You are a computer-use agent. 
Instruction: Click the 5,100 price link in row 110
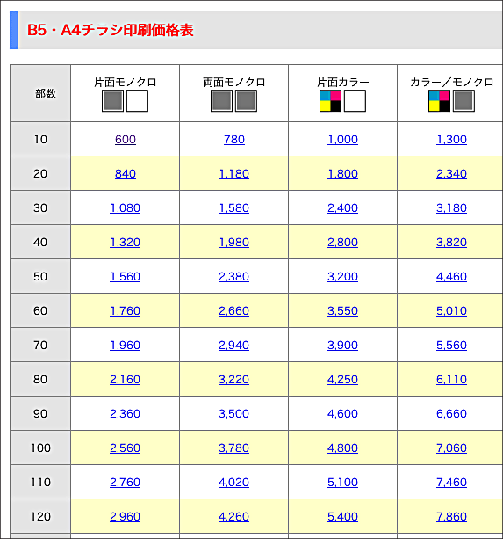(x=342, y=482)
